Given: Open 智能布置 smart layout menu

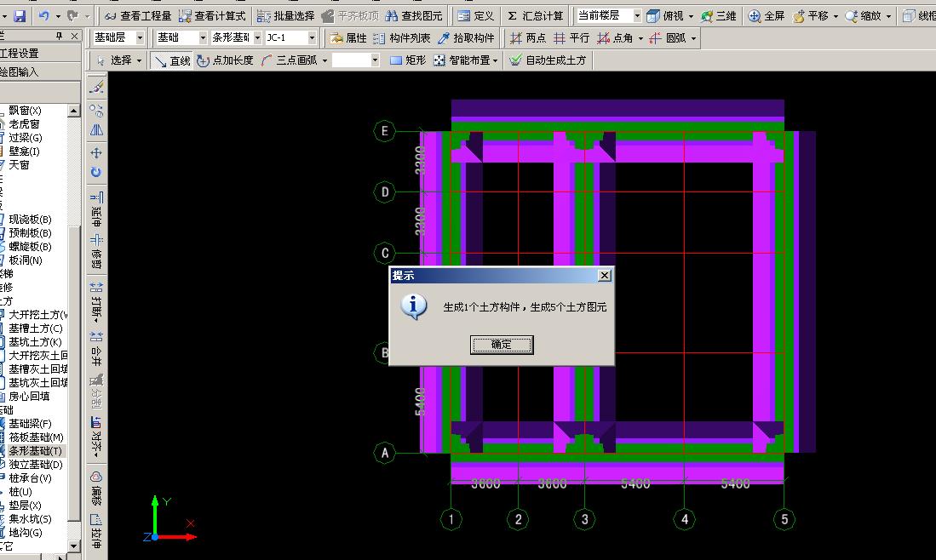Looking at the screenshot, I should (466, 60).
